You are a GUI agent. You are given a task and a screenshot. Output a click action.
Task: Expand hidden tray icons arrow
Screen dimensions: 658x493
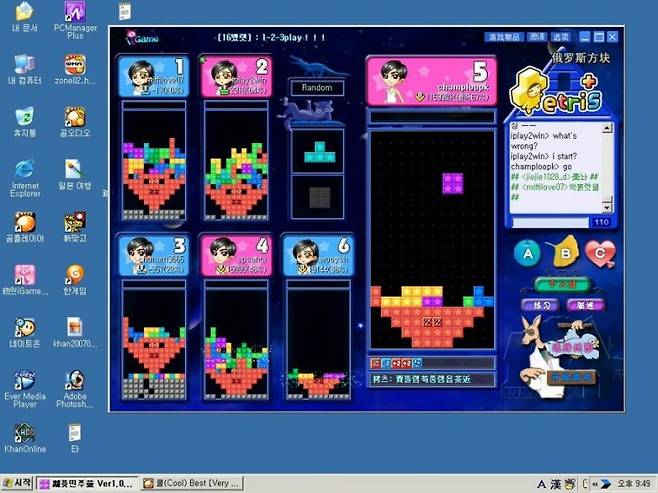pos(595,484)
